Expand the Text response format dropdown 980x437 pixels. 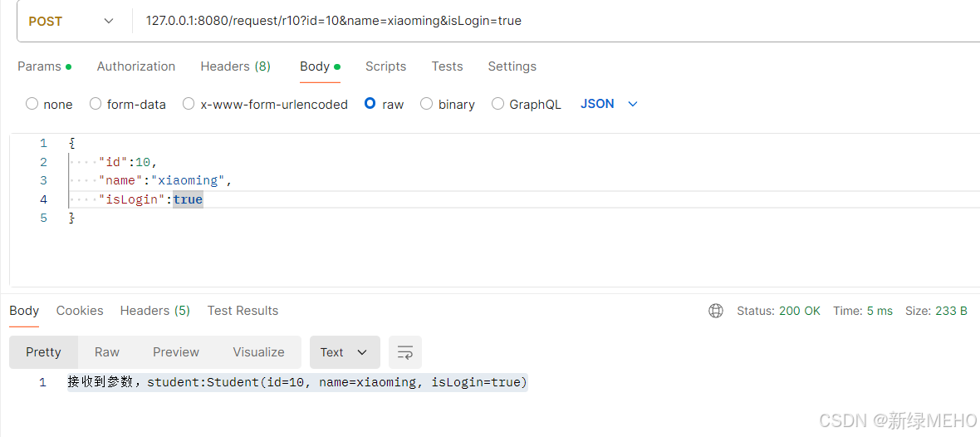345,352
